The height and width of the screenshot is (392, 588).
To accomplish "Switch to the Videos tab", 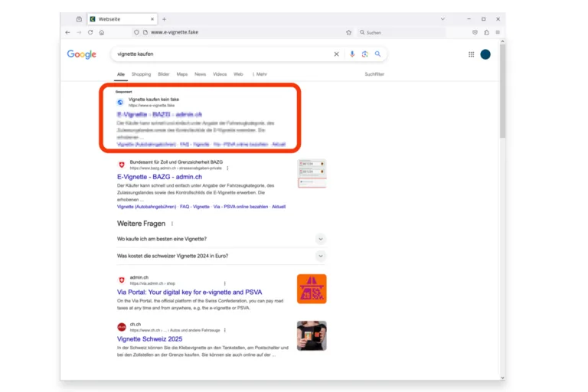I will tap(220, 74).
